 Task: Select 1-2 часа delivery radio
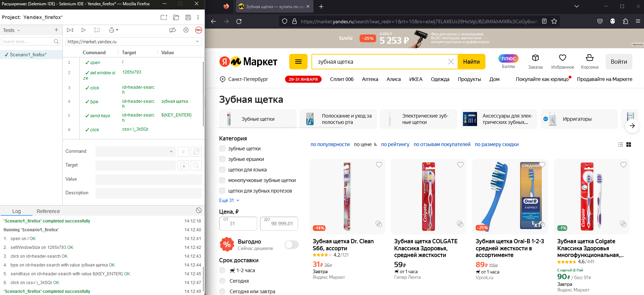(x=222, y=270)
